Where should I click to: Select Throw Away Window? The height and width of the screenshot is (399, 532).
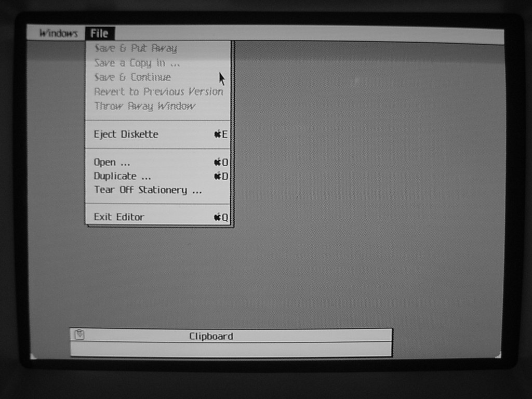click(144, 106)
